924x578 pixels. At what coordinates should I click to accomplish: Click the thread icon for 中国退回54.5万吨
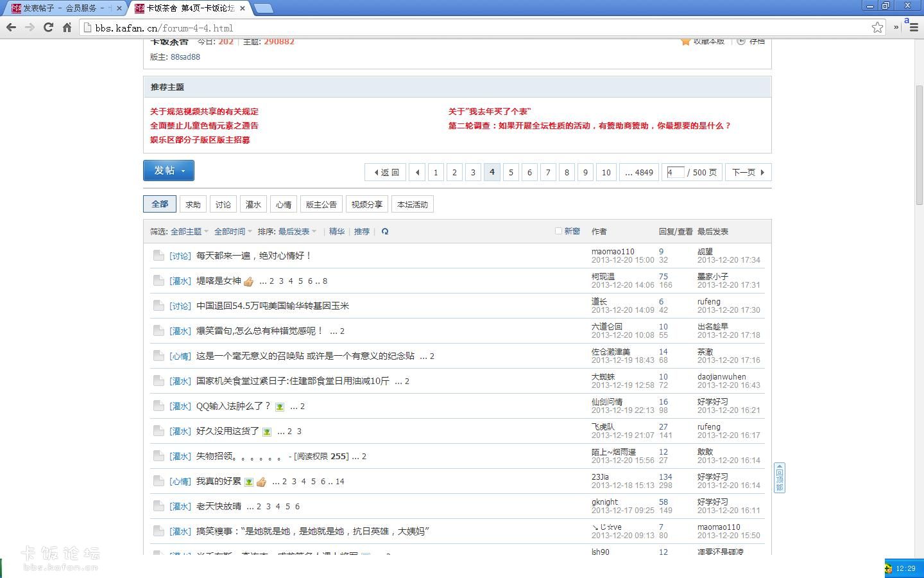pos(158,305)
